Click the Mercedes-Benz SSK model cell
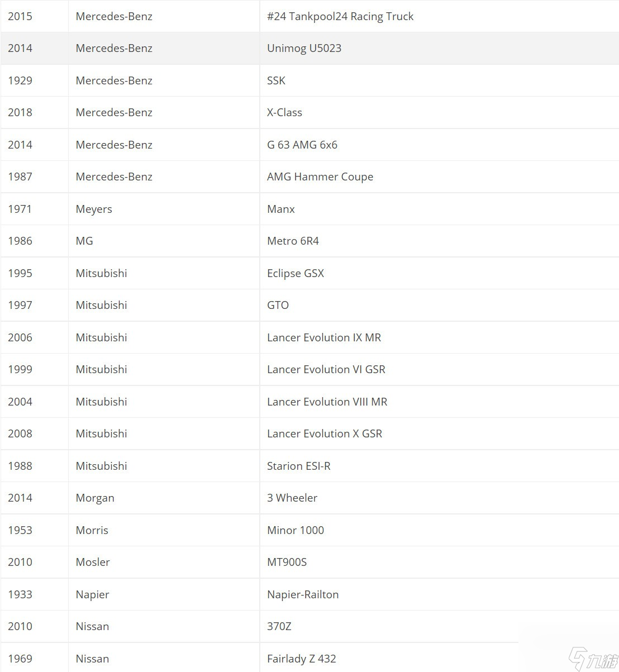619x672 pixels. click(439, 80)
